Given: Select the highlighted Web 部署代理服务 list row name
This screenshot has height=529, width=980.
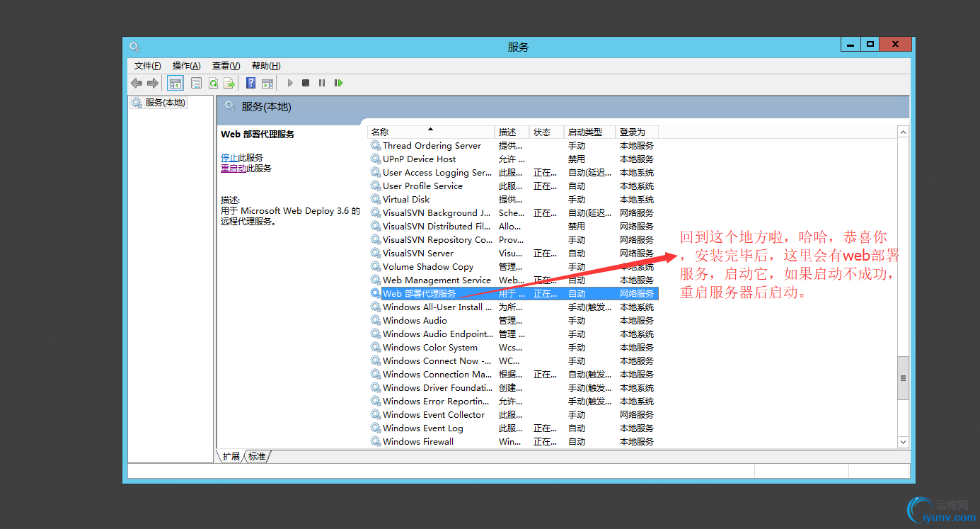Looking at the screenshot, I should coord(419,293).
